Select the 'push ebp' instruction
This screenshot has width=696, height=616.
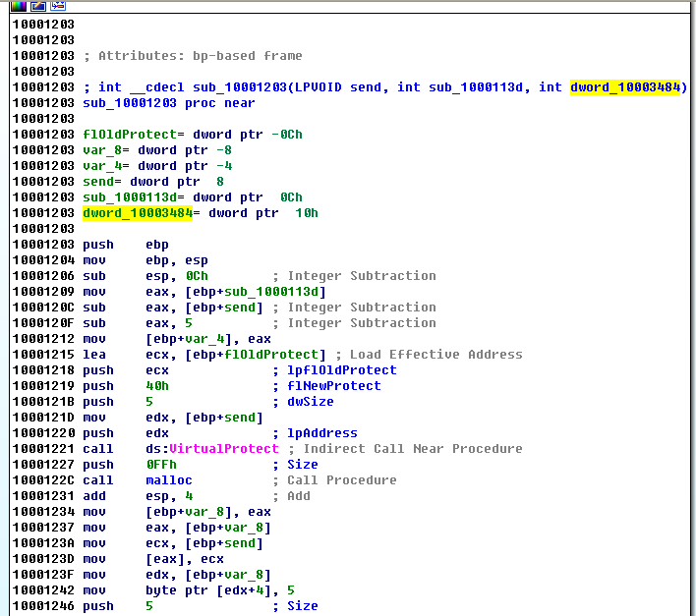click(x=126, y=245)
